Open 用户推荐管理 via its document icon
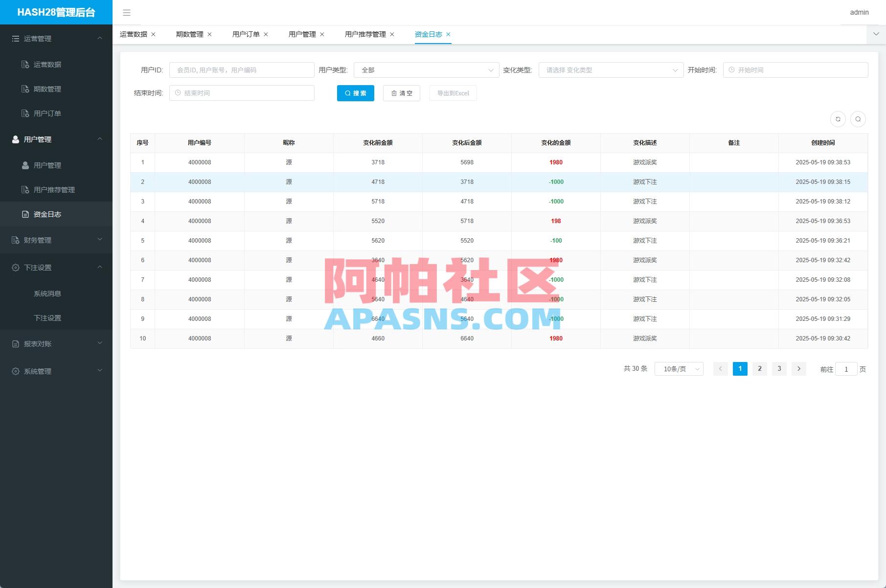Viewport: 886px width, 588px height. [24, 189]
